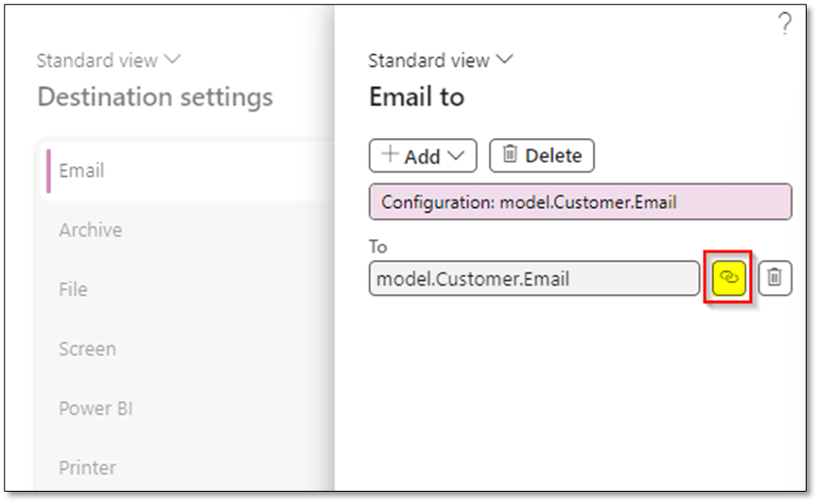Select the Printer destination tab
Screen dimensions: 819x504
pyautogui.click(x=87, y=467)
